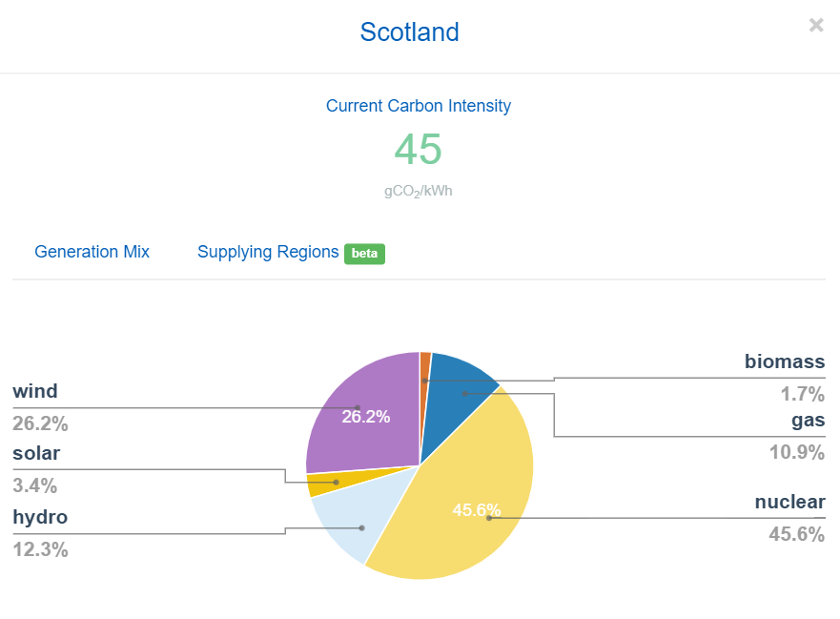840x619 pixels.
Task: Click the gas legend label
Action: tap(808, 420)
